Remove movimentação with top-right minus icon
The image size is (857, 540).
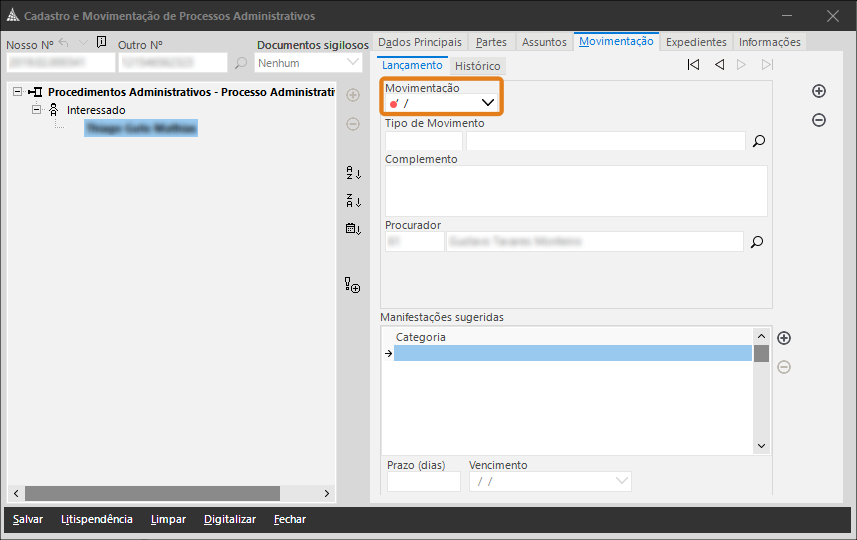click(819, 120)
